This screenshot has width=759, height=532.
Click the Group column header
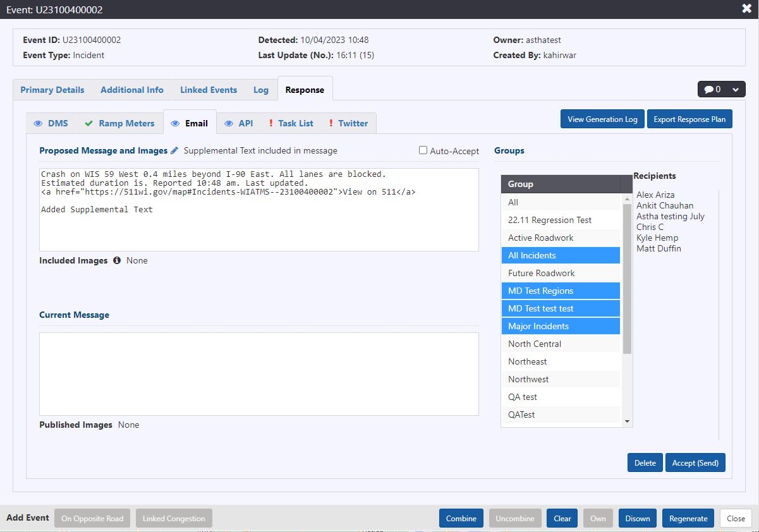pyautogui.click(x=561, y=184)
